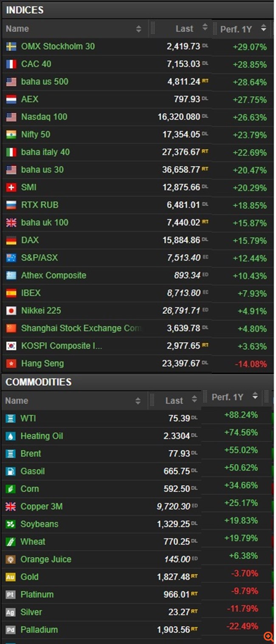Select the COMMODITIES panel header
This screenshot has height=644, width=276.
point(38,382)
